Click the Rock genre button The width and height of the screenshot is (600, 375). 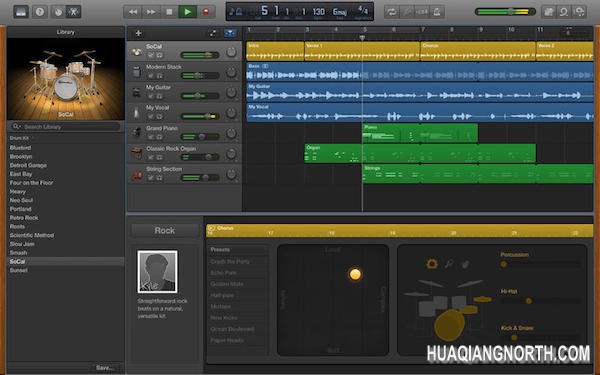tap(165, 230)
